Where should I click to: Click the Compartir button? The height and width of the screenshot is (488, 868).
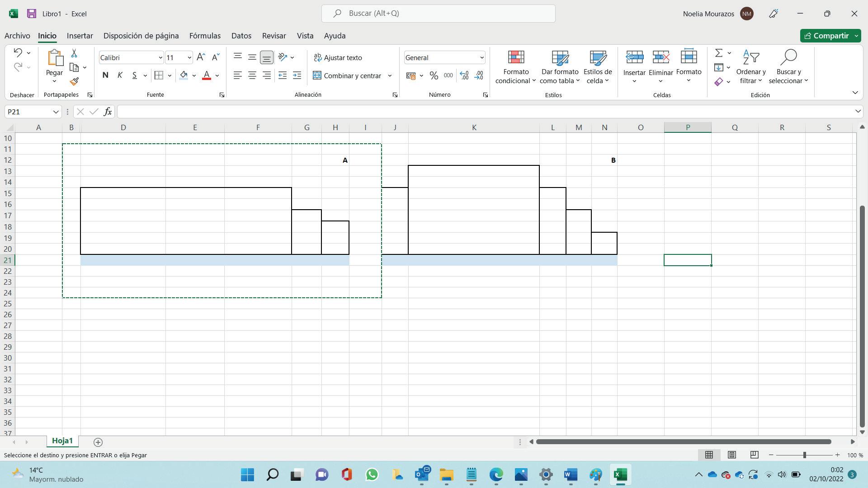[826, 36]
